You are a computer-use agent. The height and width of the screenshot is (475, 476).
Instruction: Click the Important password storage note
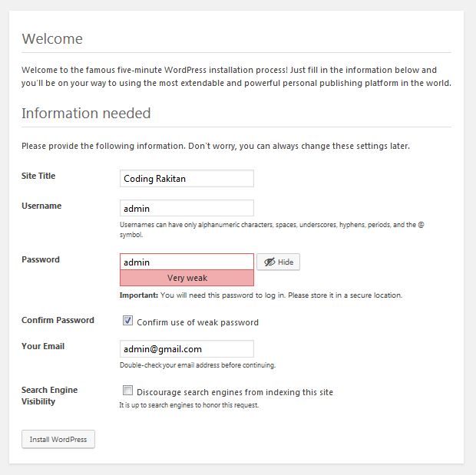point(261,295)
